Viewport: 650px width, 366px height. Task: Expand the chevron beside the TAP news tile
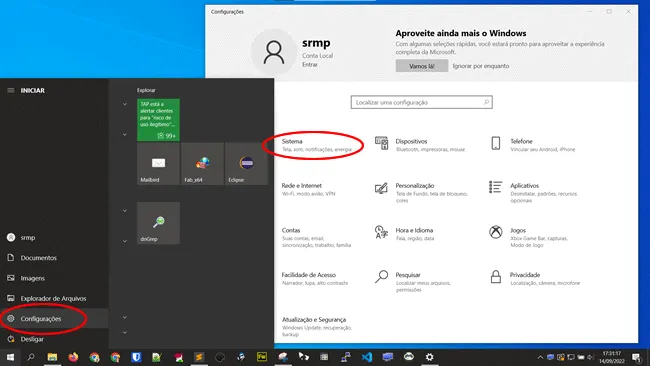(x=125, y=104)
